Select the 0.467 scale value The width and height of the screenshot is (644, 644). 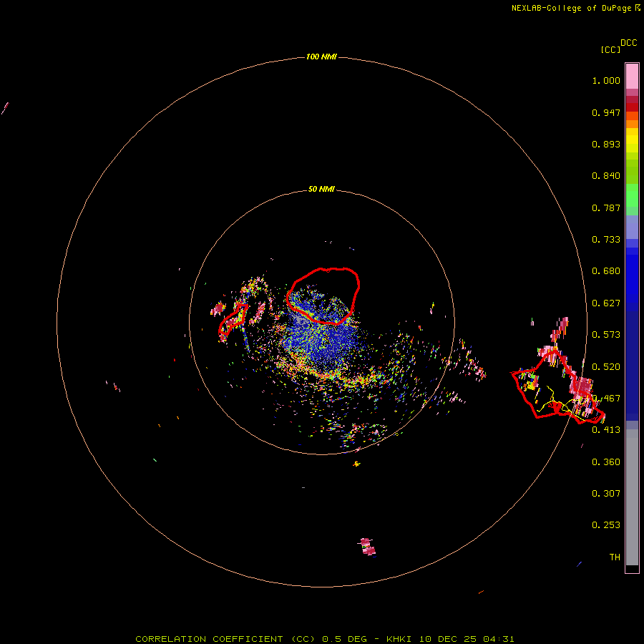click(606, 399)
